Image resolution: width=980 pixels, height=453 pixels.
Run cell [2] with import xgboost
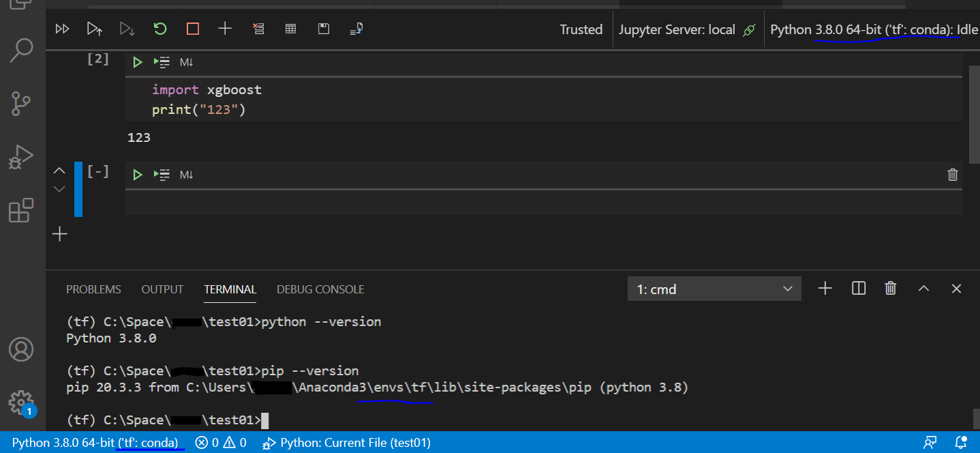[x=137, y=62]
